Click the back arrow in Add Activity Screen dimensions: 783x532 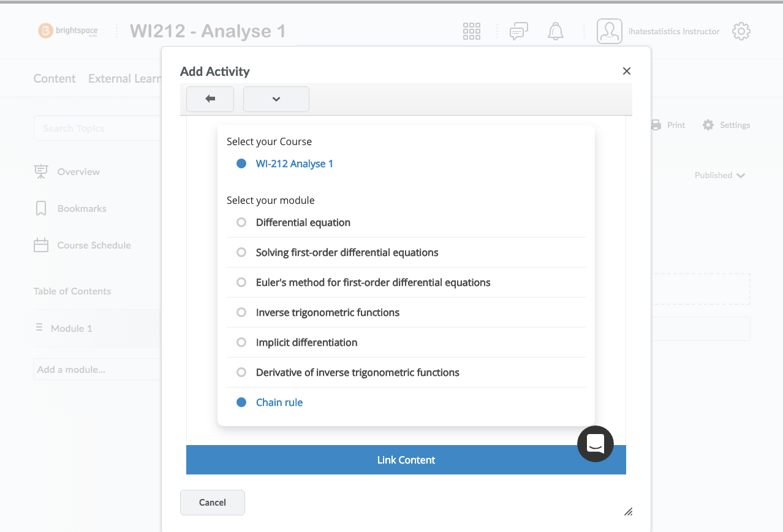pyautogui.click(x=210, y=99)
